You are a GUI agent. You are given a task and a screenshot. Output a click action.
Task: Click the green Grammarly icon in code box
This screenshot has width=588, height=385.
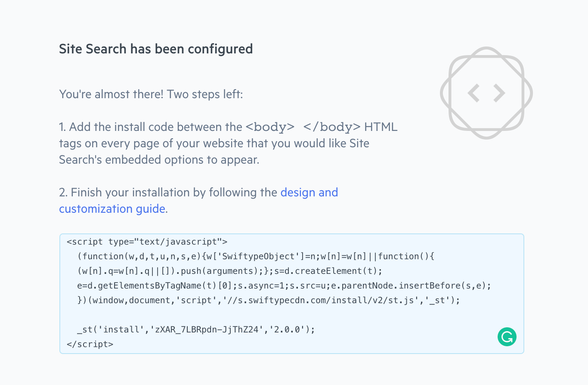pos(507,337)
